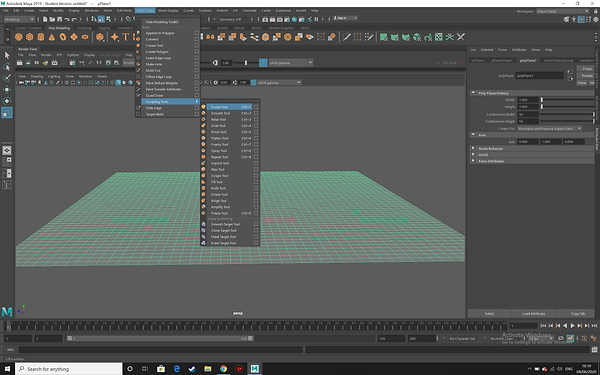Click the Load Attributes button
The image size is (600, 375).
(533, 314)
